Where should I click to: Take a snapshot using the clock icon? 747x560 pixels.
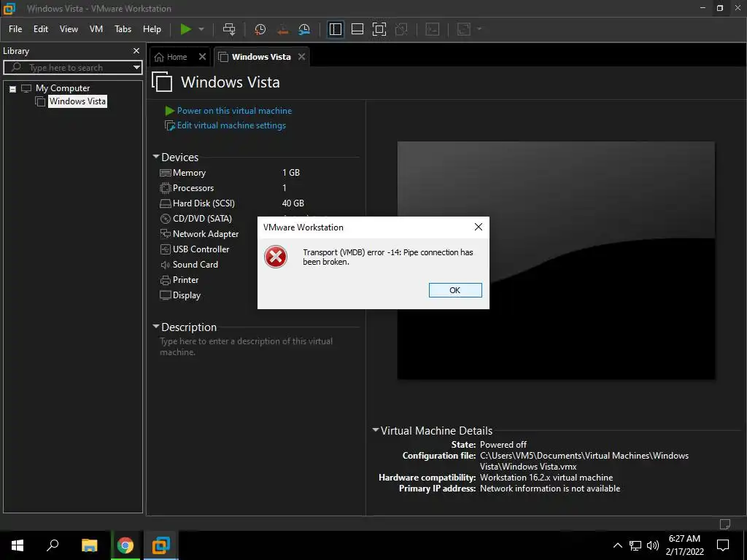pyautogui.click(x=260, y=29)
